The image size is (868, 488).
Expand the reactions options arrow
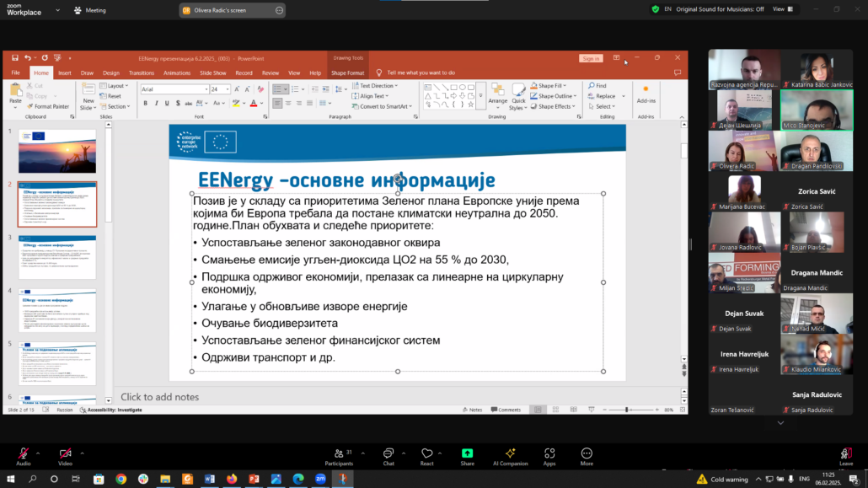pos(440,453)
